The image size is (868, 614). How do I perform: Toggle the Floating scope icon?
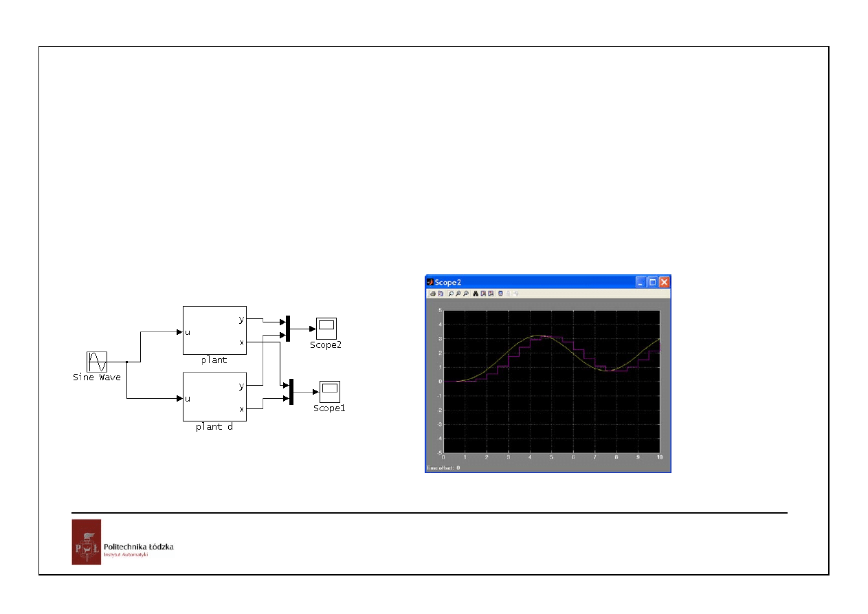[x=500, y=294]
